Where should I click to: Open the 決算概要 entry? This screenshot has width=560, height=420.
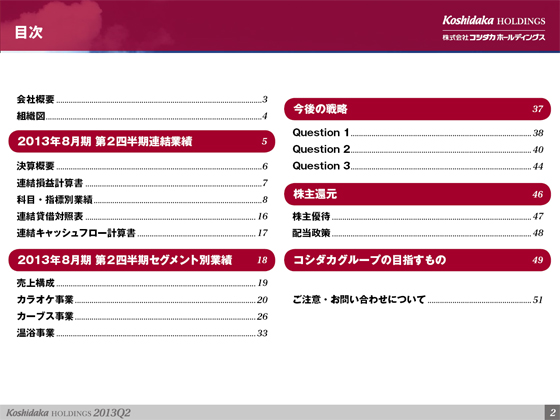(142, 166)
